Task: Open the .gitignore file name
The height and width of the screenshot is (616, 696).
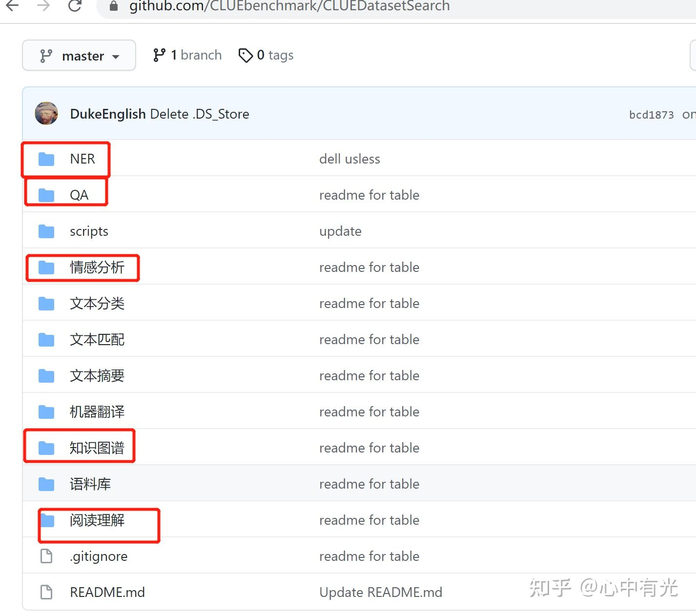Action: pos(99,556)
